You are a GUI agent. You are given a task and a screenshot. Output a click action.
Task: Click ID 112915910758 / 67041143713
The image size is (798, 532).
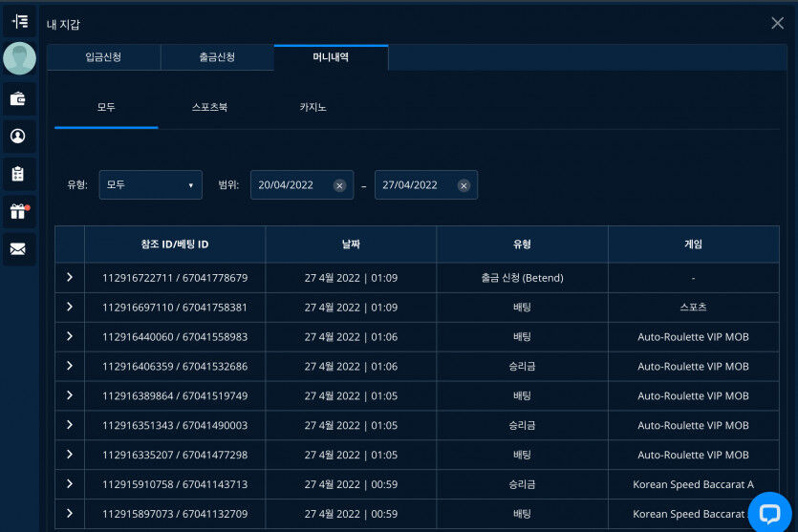pos(175,484)
